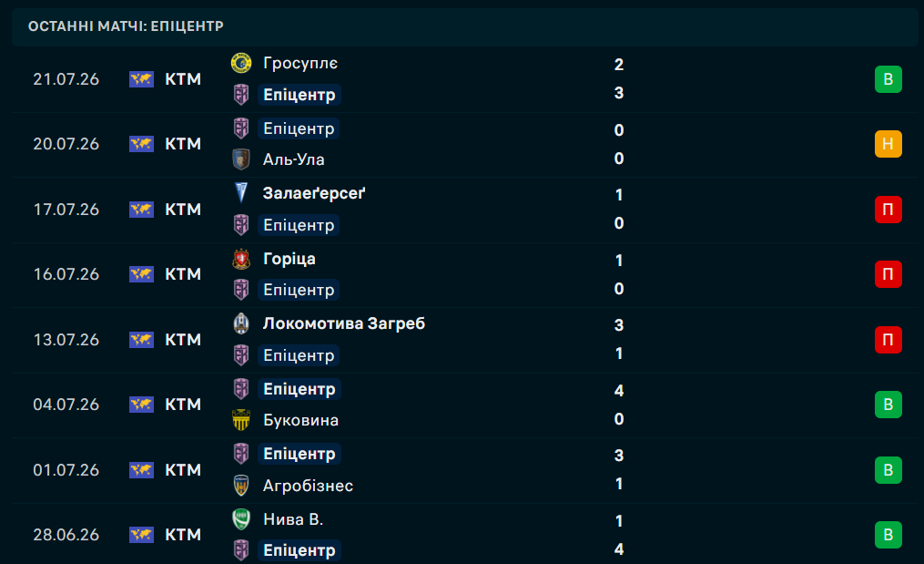
Task: Open the Локомотива Загреб team link
Action: pos(343,323)
